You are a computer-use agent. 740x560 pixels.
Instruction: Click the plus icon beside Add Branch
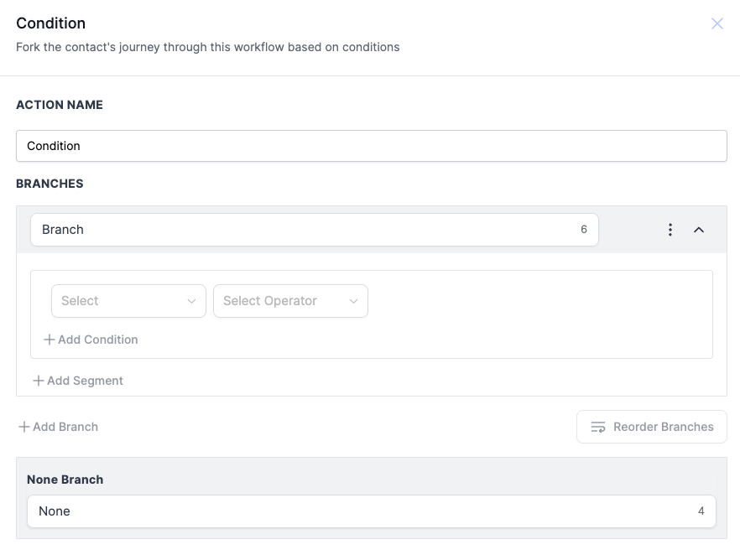24,427
